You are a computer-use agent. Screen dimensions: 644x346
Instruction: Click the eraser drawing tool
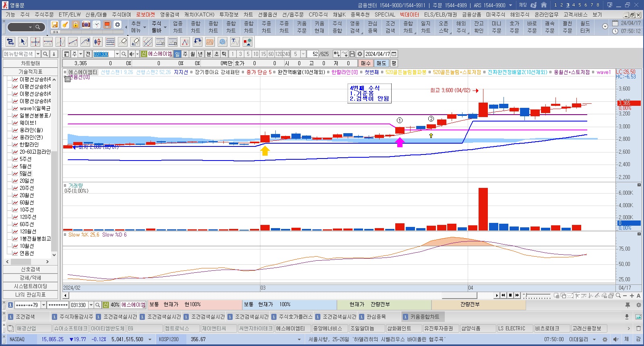point(123,42)
